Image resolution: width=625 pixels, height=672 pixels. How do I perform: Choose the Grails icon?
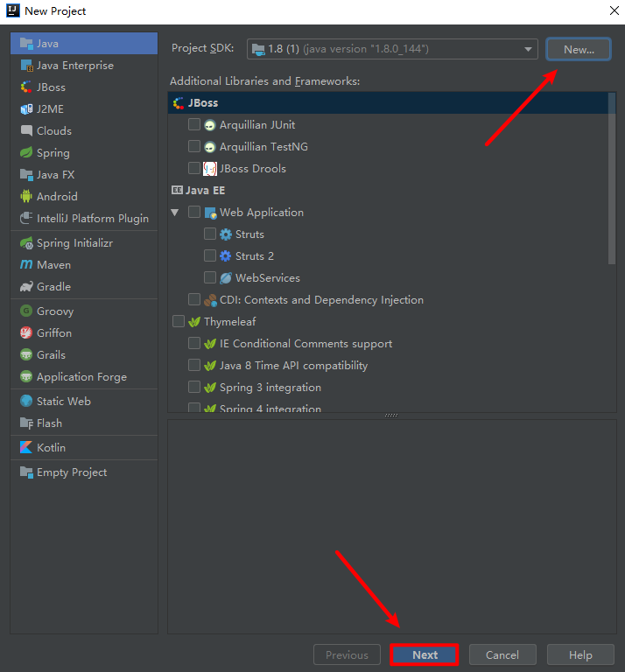tap(26, 354)
